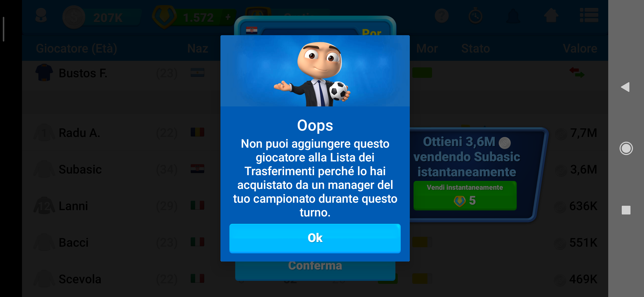
Task: Open the timer clock icon
Action: 475,16
